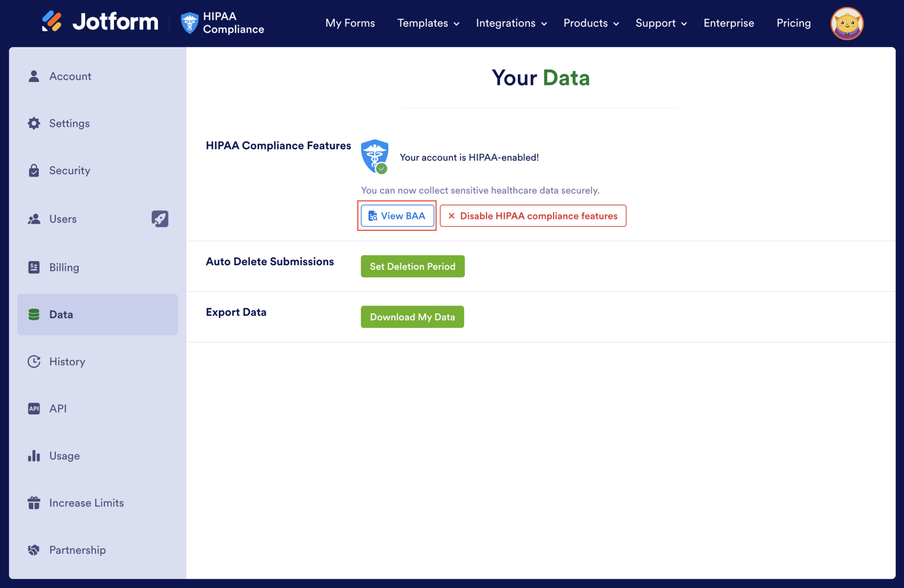The height and width of the screenshot is (588, 904).
Task: Click the HIPAA Compliance shield icon
Action: click(189, 23)
